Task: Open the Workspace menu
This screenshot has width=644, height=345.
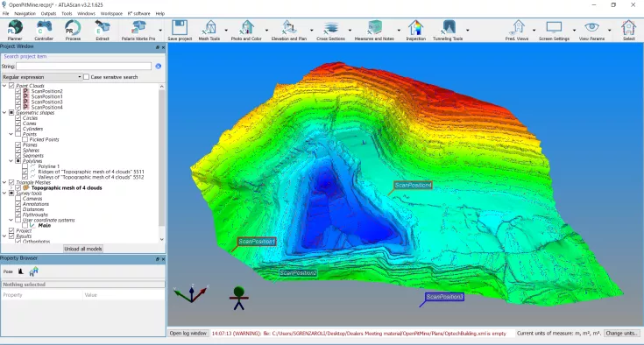Action: click(112, 13)
